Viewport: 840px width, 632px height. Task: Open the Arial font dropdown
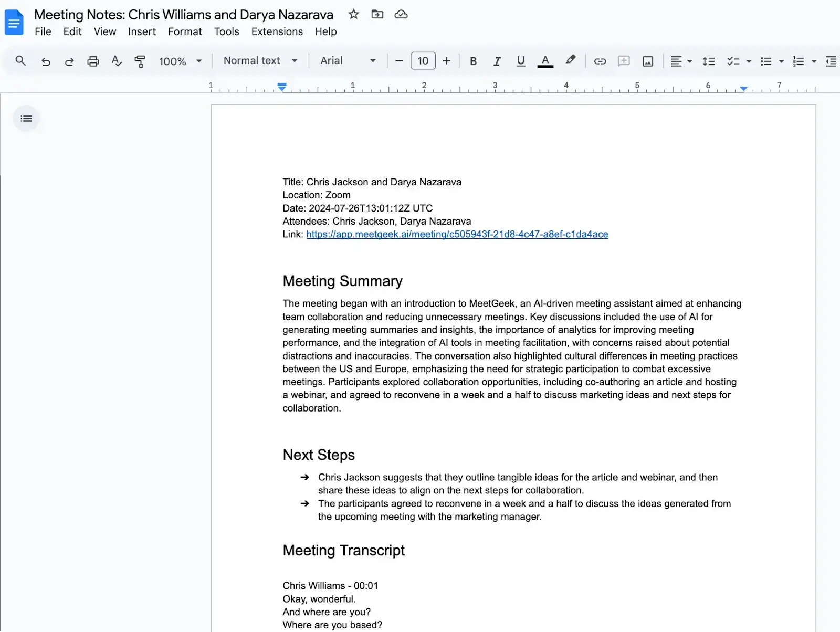click(348, 61)
